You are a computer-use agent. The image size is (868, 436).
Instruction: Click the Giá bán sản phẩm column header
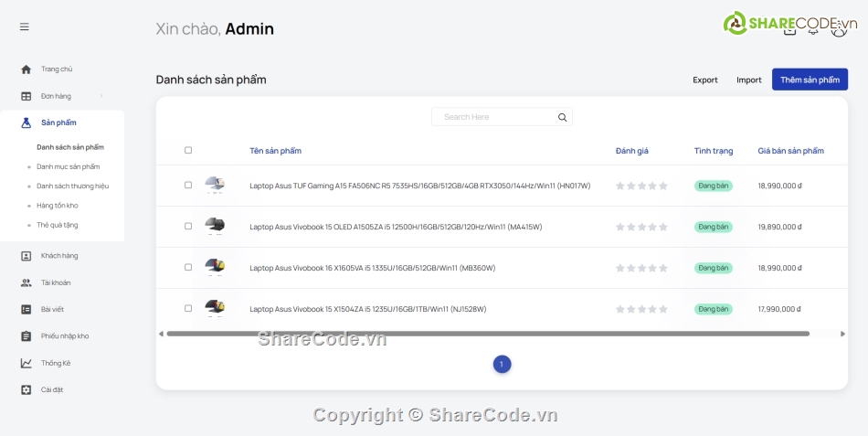790,151
